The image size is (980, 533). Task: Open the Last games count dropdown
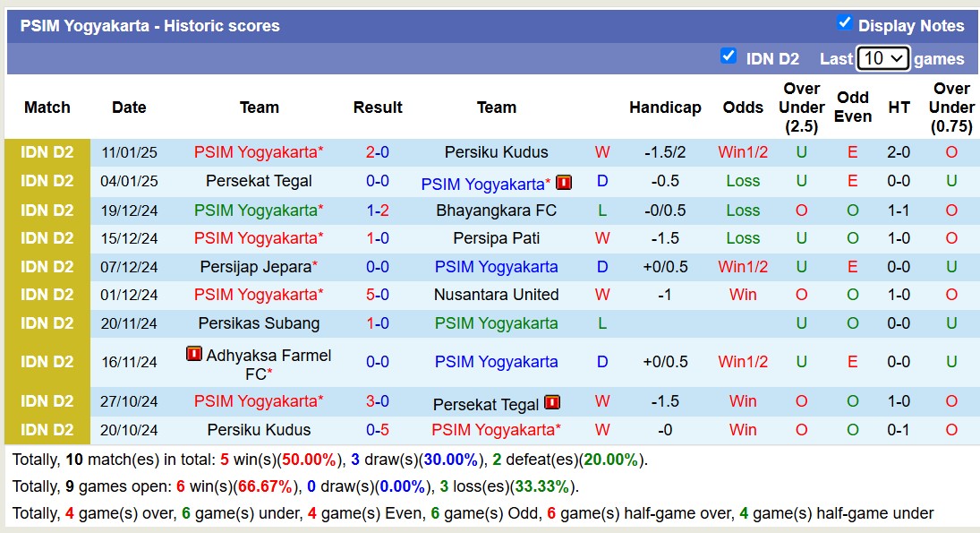[882, 58]
